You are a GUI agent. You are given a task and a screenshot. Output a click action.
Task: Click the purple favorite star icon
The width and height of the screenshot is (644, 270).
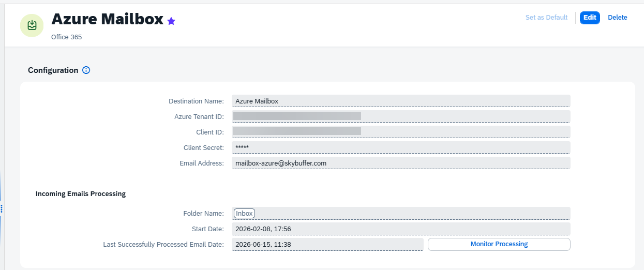coord(171,21)
